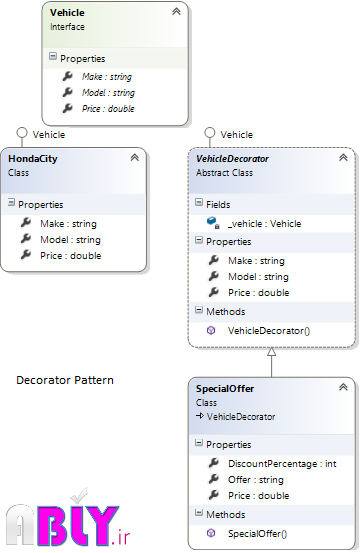This screenshot has height=553, width=361.
Task: Click base type VehicleDecorator label in SpecialOffer
Action: click(241, 417)
